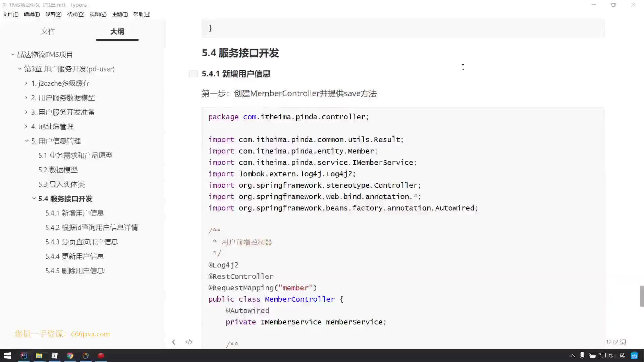Viewport: 644px width, 362px height.
Task: Click the 5.4 服务接口开发 document heading
Action: click(x=240, y=53)
